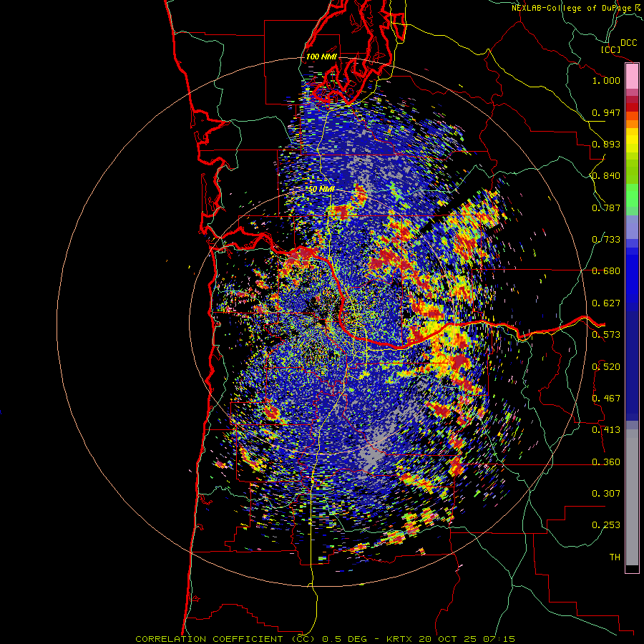Select the 0.307 legend value

pyautogui.click(x=606, y=494)
